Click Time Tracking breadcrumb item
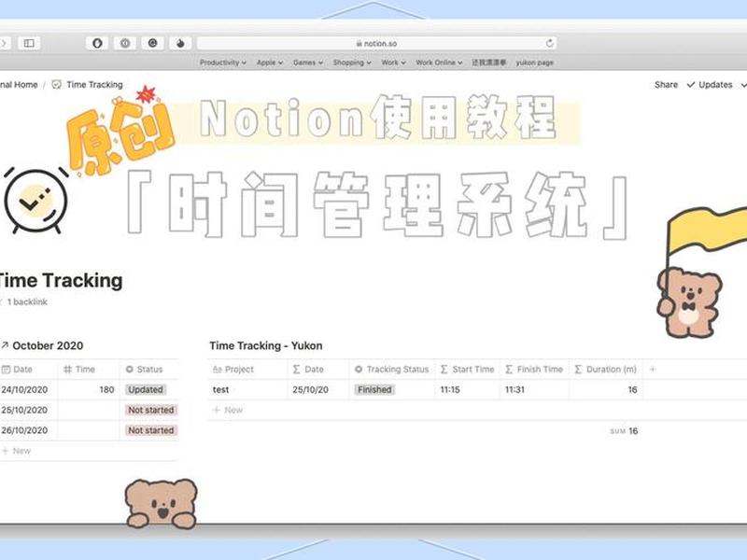The image size is (747, 560). click(x=94, y=85)
